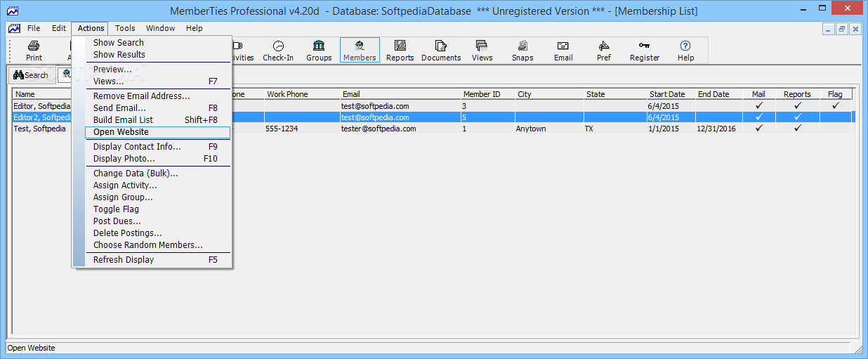Toggle Reports checkmark in highlighted Editor2 row
This screenshot has width=868, height=359.
(797, 117)
